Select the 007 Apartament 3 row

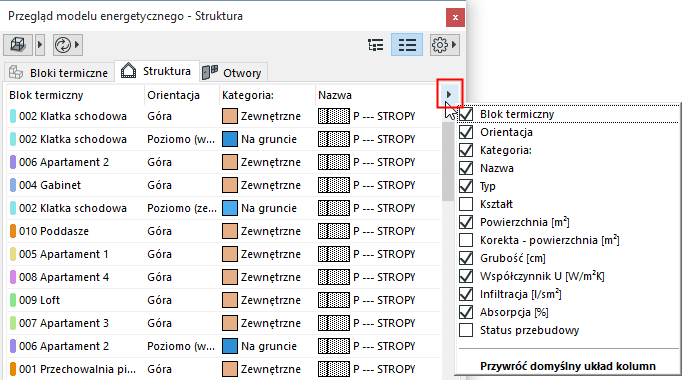point(224,323)
